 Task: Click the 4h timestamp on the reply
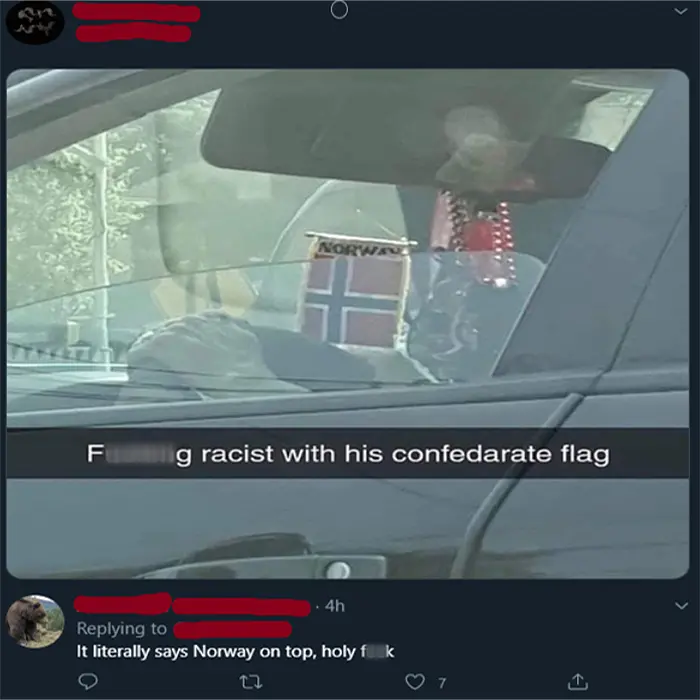click(x=335, y=606)
